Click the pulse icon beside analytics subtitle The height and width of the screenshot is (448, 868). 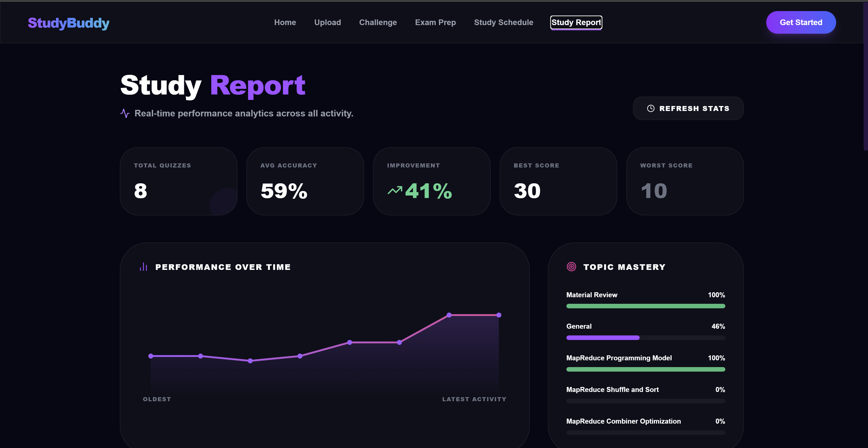click(x=125, y=113)
